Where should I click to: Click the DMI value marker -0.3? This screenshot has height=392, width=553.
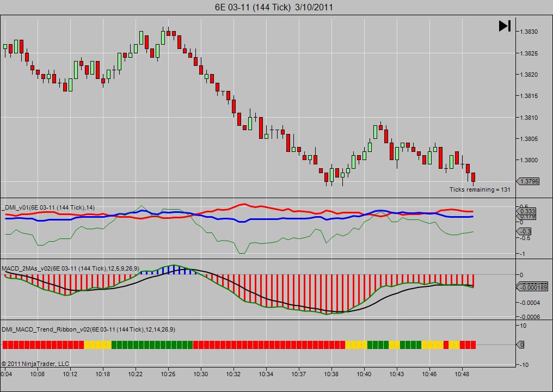525,231
